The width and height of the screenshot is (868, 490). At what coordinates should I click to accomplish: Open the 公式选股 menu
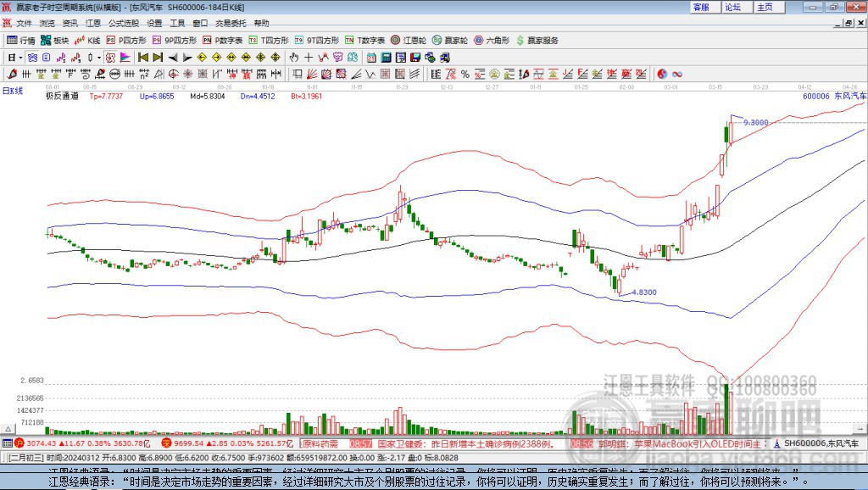pyautogui.click(x=123, y=23)
